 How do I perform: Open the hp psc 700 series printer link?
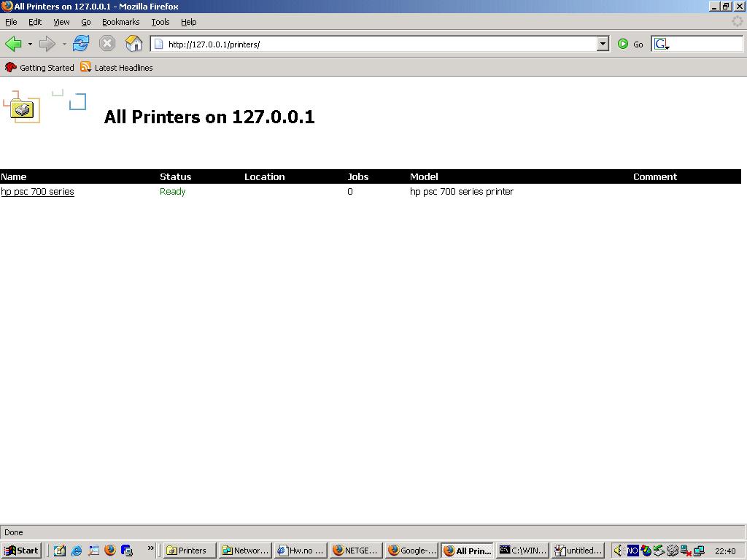(x=38, y=192)
